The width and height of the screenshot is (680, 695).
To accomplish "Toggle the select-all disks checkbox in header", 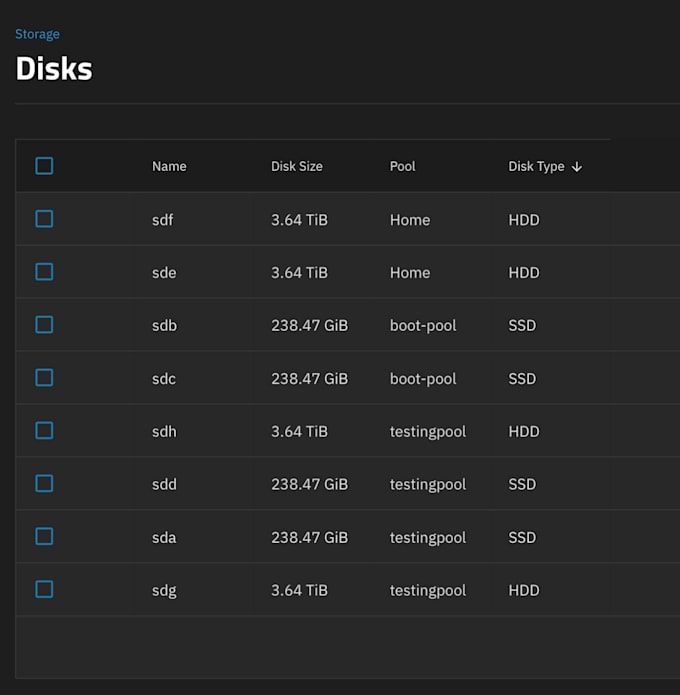I will coord(44,166).
